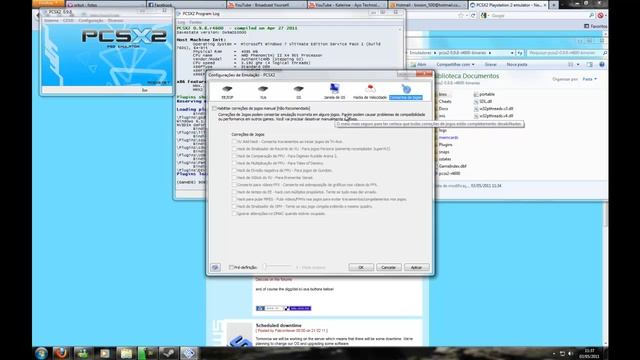The image size is (640, 360).
Task: Open the GS settings panel
Action: point(298,92)
